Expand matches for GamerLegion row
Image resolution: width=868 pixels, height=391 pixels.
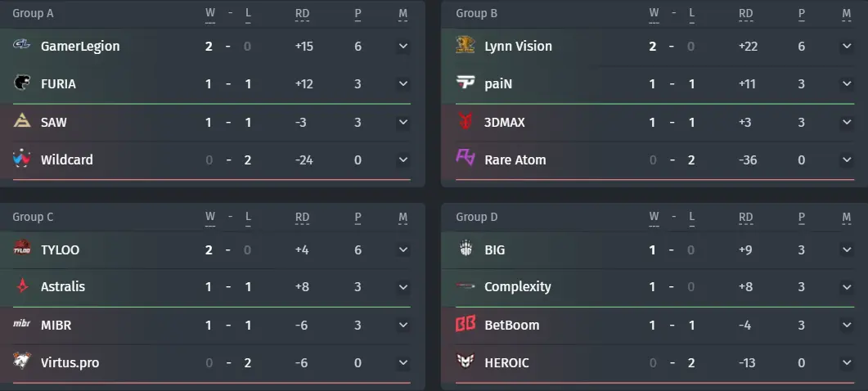(x=403, y=46)
